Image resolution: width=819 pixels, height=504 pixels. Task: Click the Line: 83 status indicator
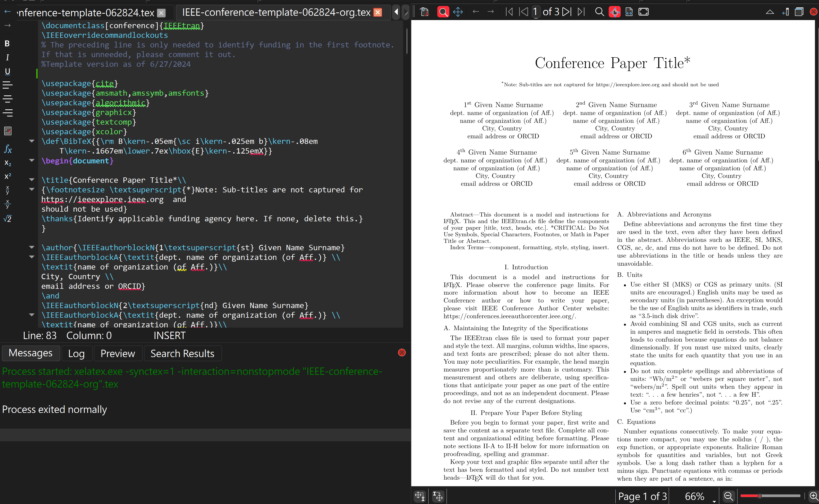[x=40, y=336]
